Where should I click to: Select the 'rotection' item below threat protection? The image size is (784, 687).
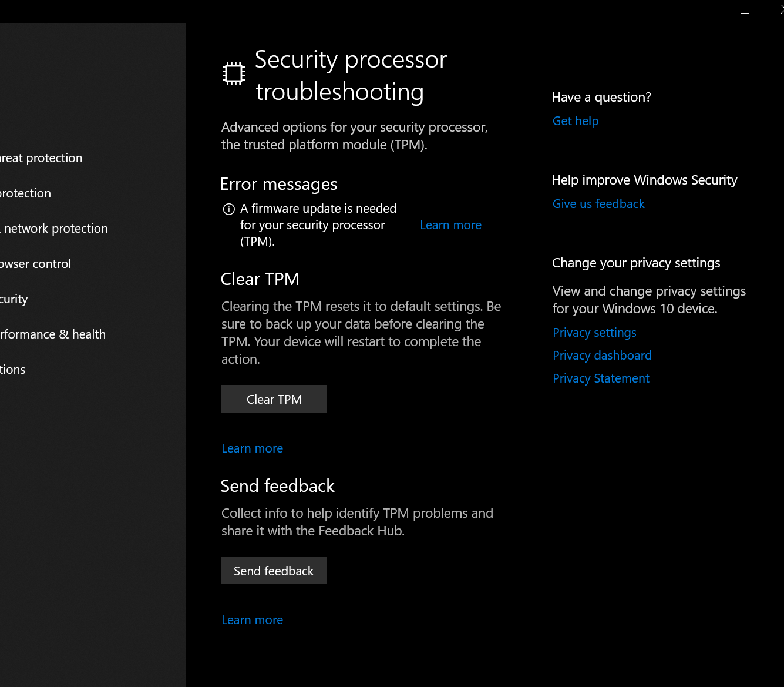click(25, 193)
